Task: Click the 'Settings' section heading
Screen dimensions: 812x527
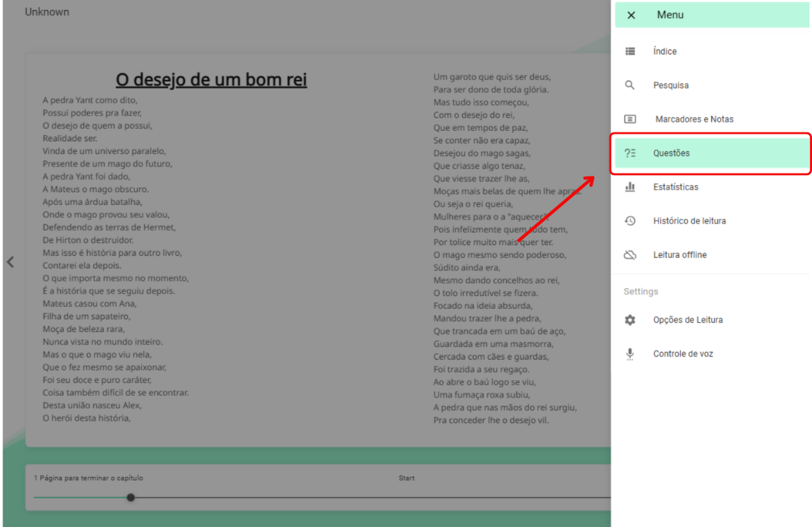Action: pyautogui.click(x=641, y=291)
